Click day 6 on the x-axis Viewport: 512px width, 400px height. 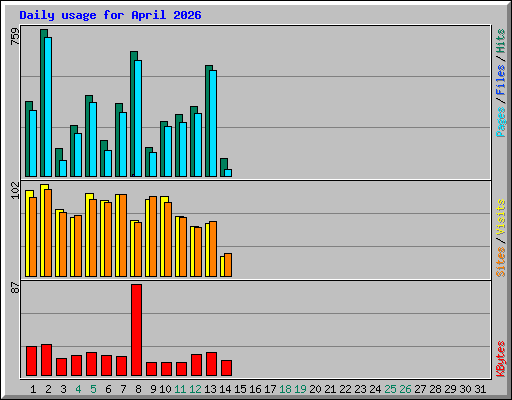[x=108, y=389]
